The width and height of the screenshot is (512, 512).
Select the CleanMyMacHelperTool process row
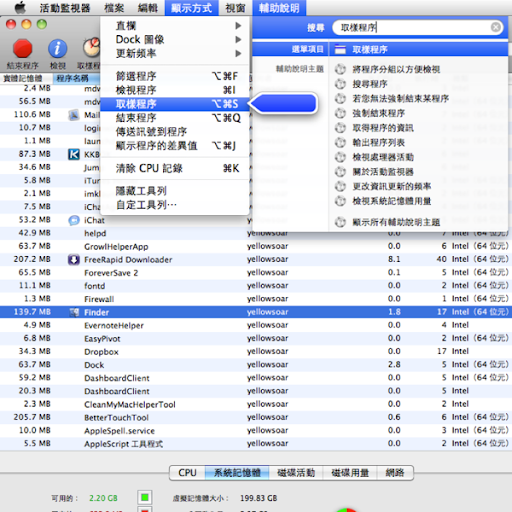pyautogui.click(x=256, y=404)
